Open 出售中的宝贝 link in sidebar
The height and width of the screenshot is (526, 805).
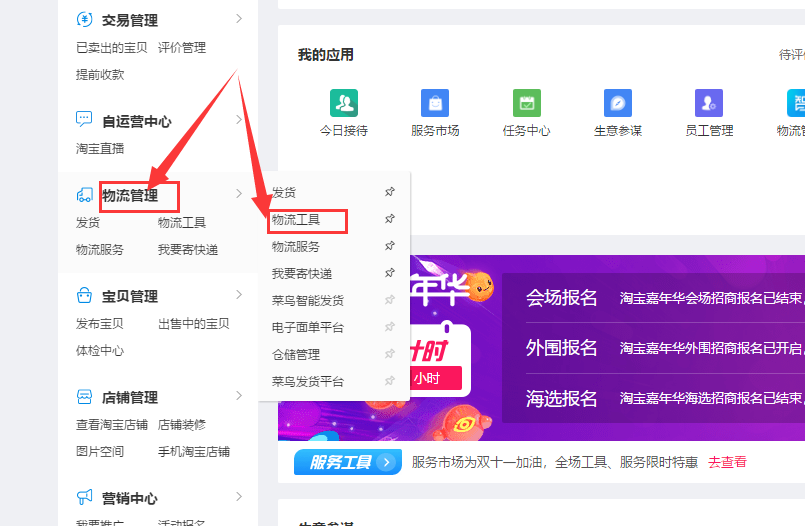(x=194, y=324)
